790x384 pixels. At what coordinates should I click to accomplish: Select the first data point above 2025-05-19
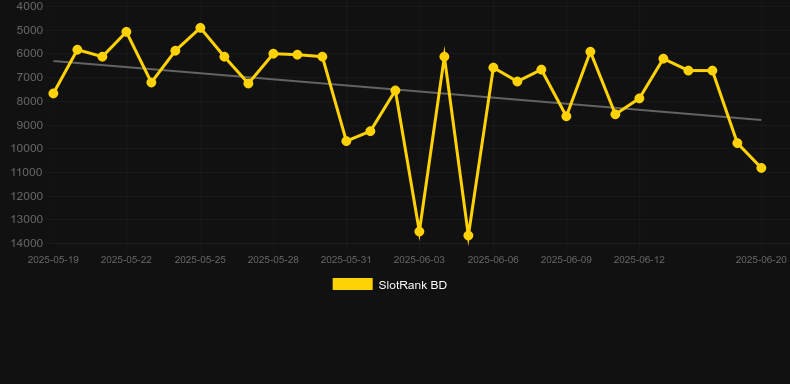(53, 94)
